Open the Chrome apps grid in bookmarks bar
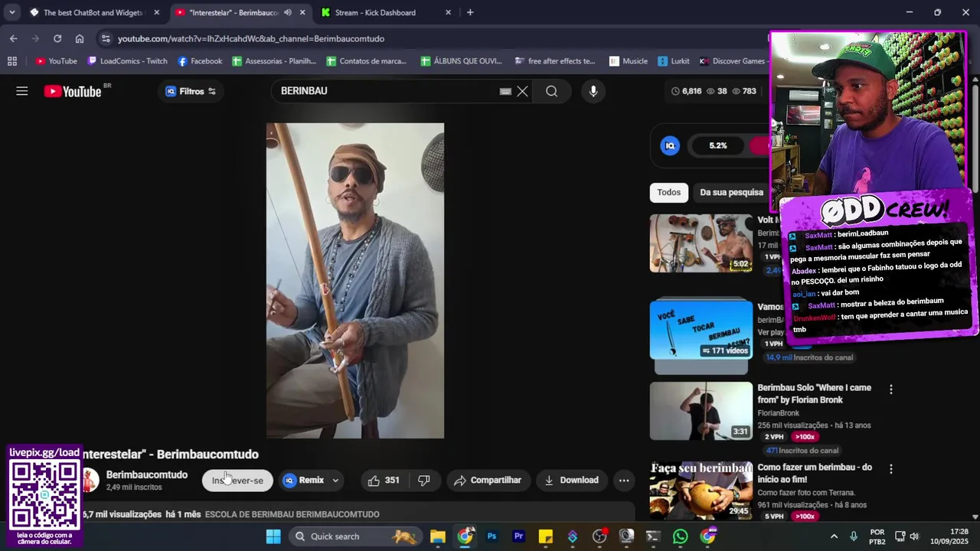 coord(11,61)
